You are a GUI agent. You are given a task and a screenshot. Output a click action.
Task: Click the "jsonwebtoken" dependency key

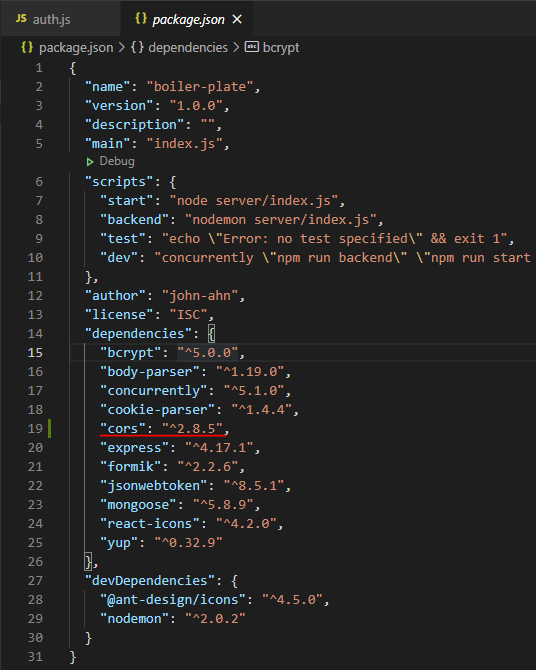[x=153, y=486]
